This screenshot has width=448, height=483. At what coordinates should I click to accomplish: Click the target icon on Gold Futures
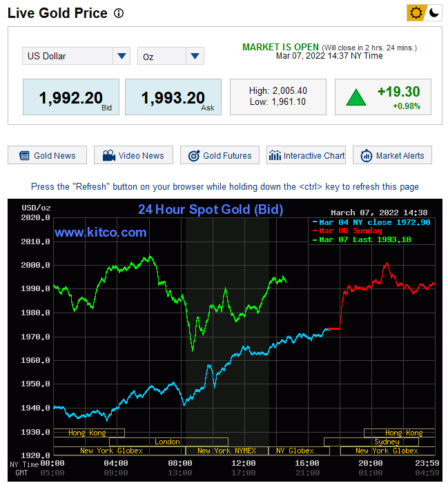[x=194, y=155]
